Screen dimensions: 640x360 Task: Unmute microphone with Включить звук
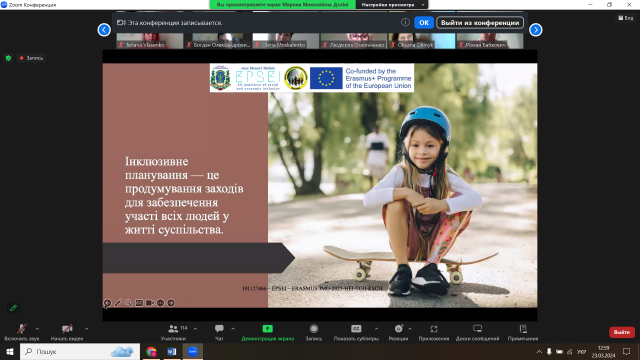[x=22, y=332]
